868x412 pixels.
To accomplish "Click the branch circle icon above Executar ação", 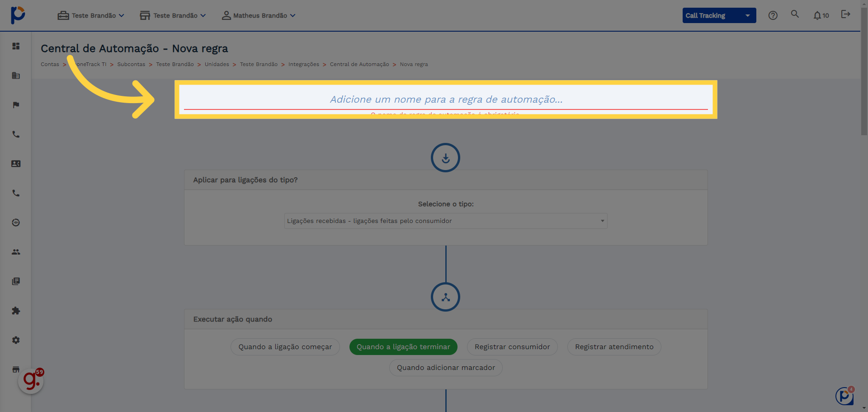I will [x=445, y=297].
